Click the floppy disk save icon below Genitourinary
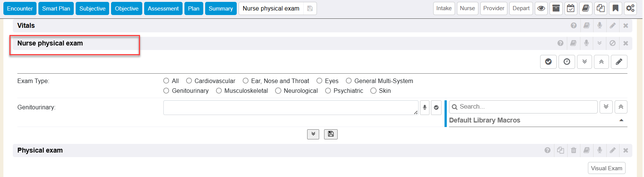 pyautogui.click(x=330, y=134)
